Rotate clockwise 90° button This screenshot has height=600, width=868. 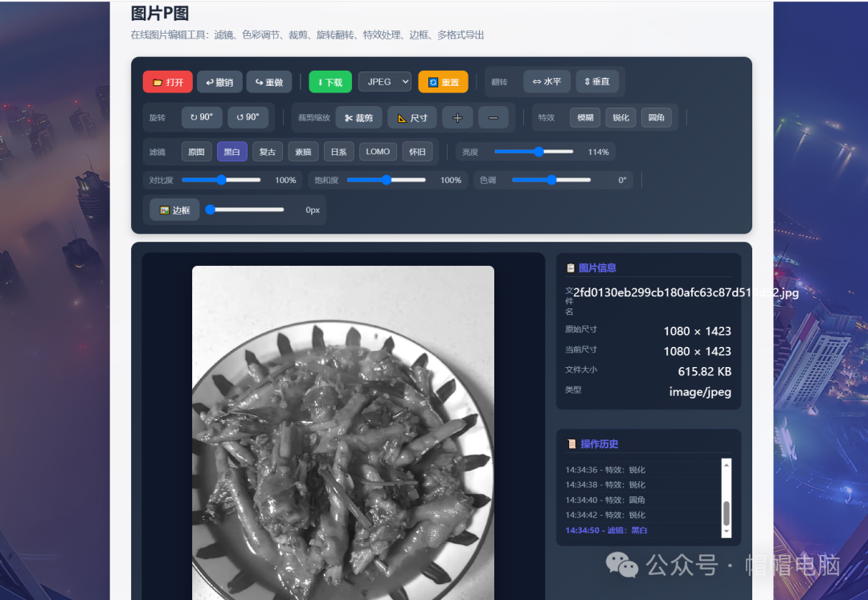coord(202,117)
